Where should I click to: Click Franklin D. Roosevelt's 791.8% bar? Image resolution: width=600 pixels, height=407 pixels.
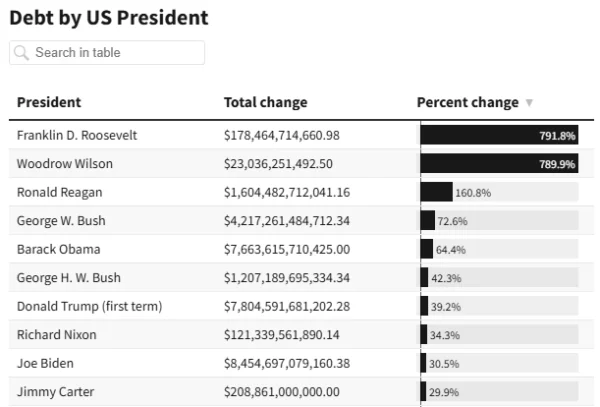(499, 135)
